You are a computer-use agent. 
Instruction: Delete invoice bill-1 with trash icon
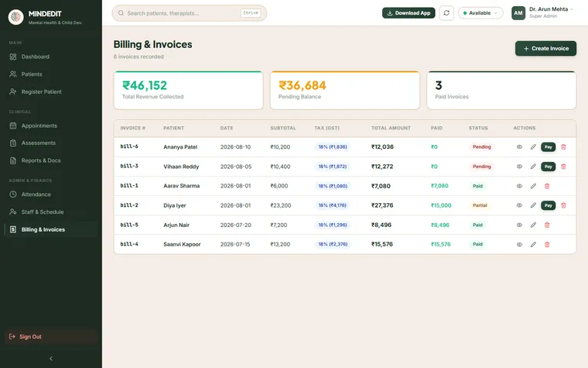[547, 186]
